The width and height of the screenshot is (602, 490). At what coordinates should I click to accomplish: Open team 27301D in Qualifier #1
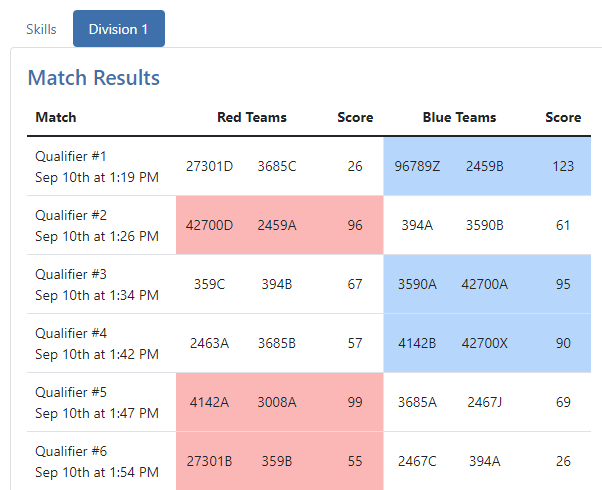[x=209, y=166]
